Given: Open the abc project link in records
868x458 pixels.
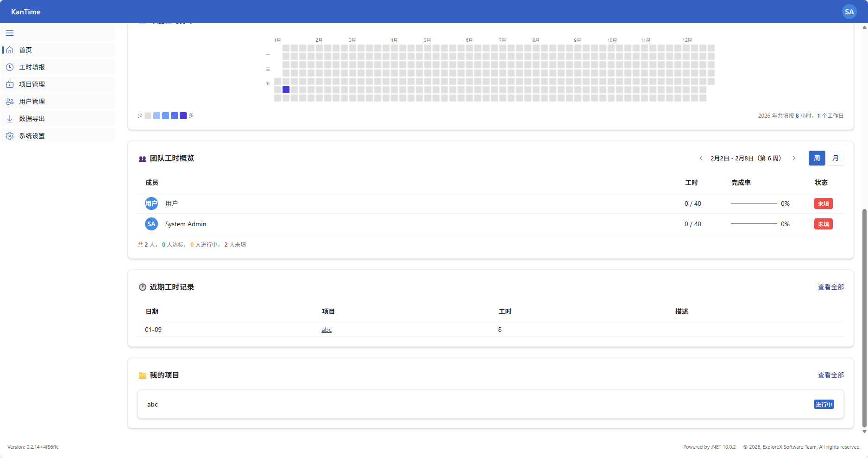Looking at the screenshot, I should click(327, 330).
